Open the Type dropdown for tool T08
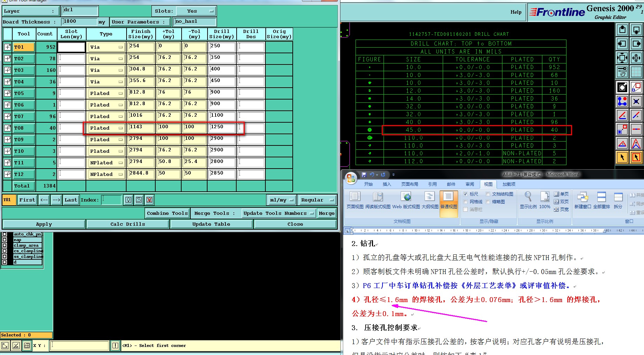The width and height of the screenshot is (644, 355). (106, 128)
